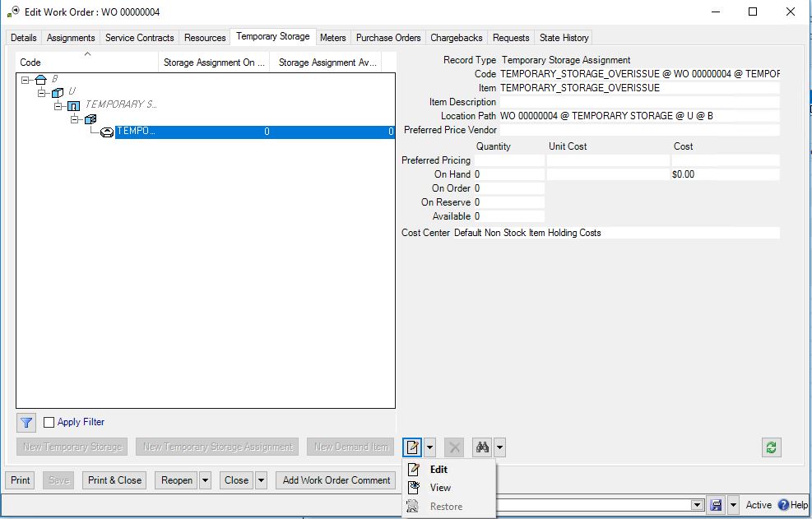Screen dimensions: 812x519
Task: Click the View menu entry icon
Action: tap(414, 488)
